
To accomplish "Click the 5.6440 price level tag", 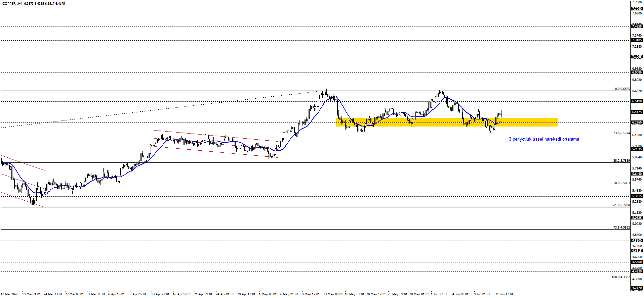I will point(637,174).
